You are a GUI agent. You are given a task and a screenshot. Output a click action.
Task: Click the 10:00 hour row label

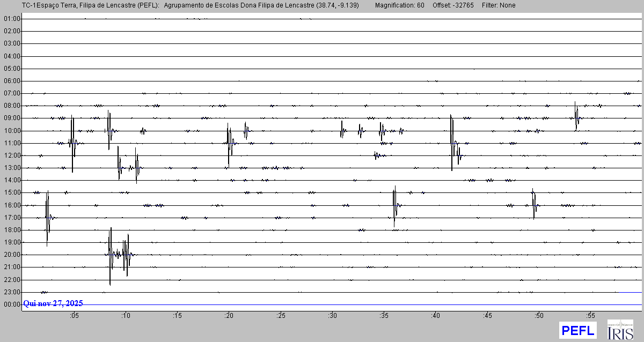click(x=11, y=131)
